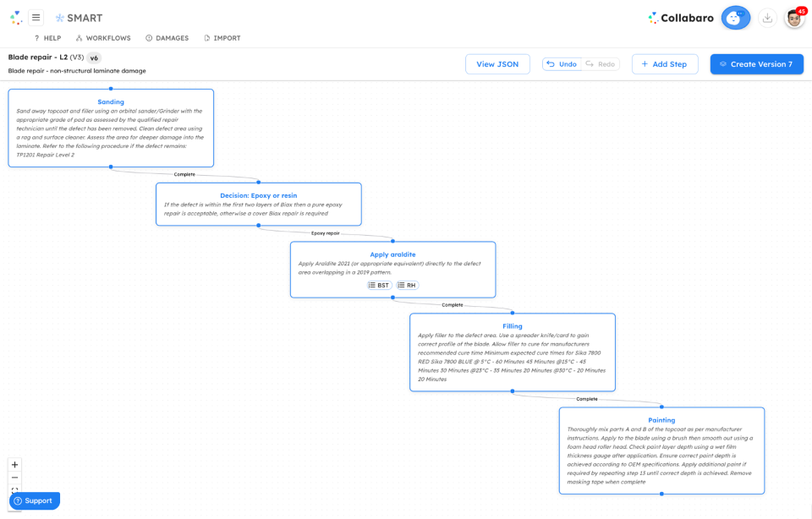Switch to the IMPORT tab
This screenshot has width=812, height=519.
point(222,37)
